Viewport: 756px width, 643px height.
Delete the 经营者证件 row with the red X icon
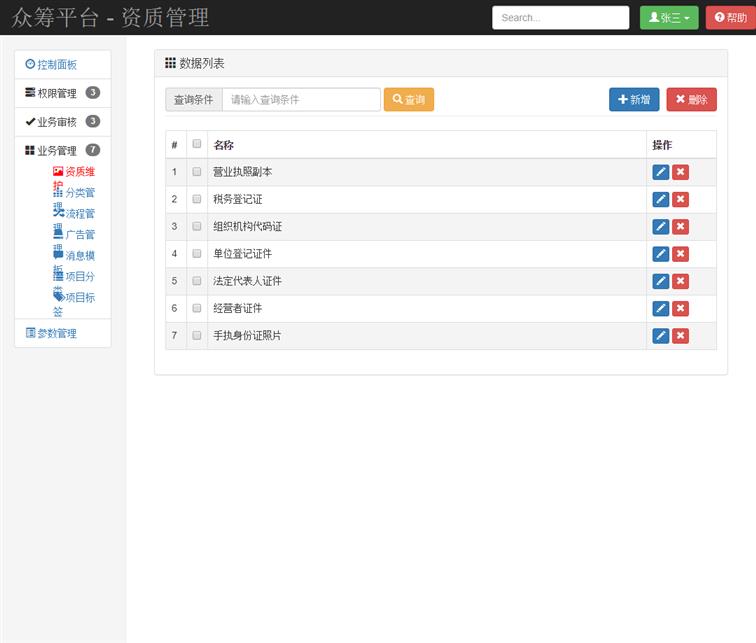point(680,308)
